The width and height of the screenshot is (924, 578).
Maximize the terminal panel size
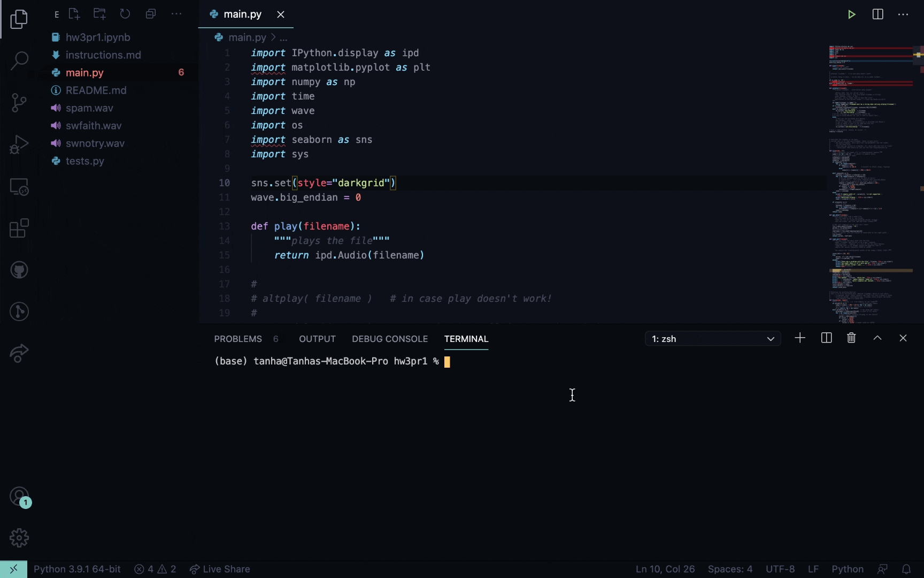pyautogui.click(x=877, y=338)
